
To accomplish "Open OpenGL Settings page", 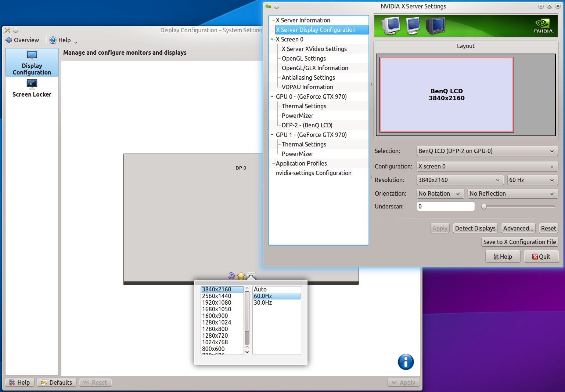I will 304,58.
